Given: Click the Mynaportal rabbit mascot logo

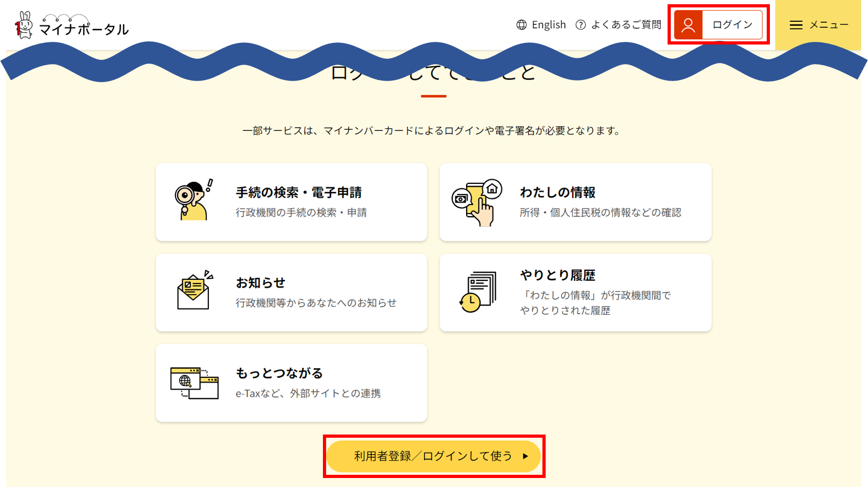Looking at the screenshot, I should [23, 25].
